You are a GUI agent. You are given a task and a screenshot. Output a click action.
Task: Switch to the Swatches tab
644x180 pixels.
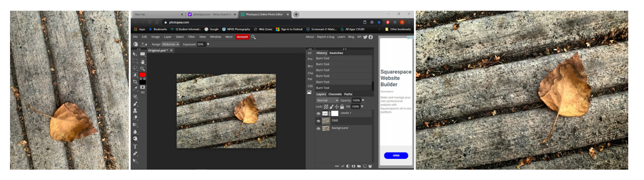tap(336, 53)
